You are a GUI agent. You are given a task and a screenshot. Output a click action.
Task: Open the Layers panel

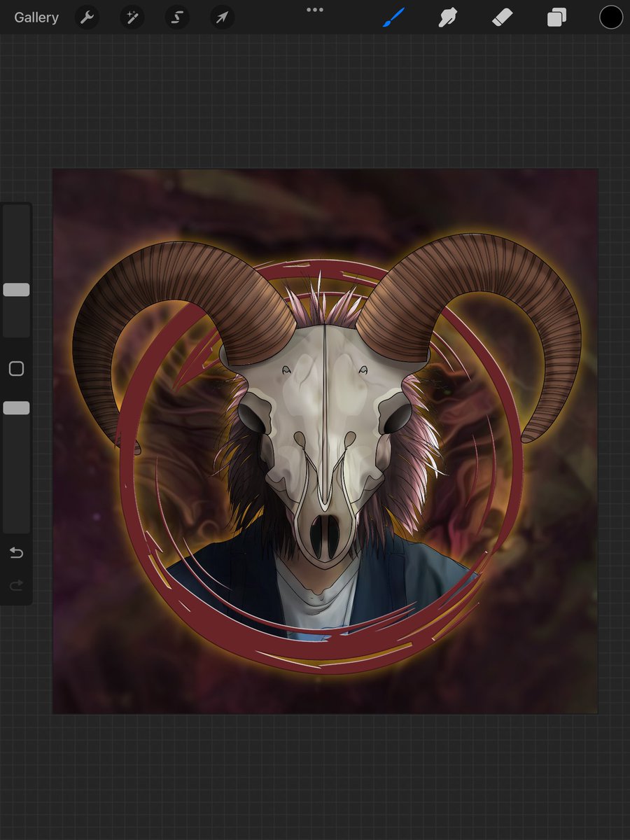556,17
